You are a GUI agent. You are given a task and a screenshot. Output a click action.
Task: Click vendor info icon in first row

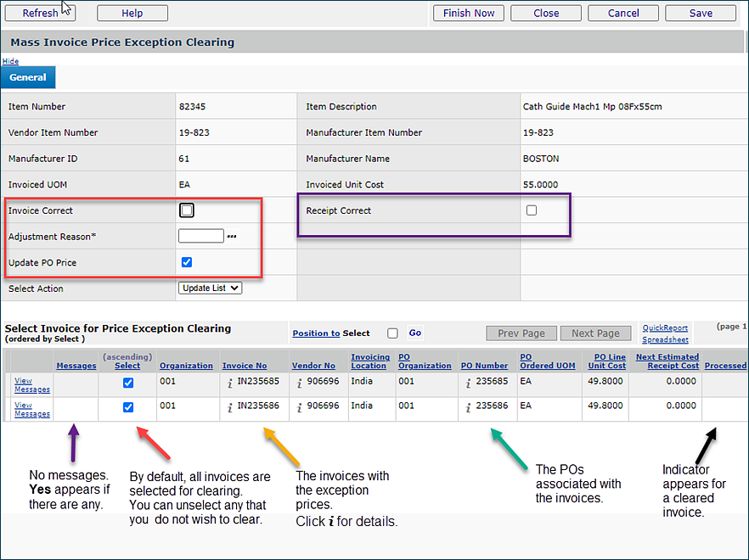(x=298, y=382)
